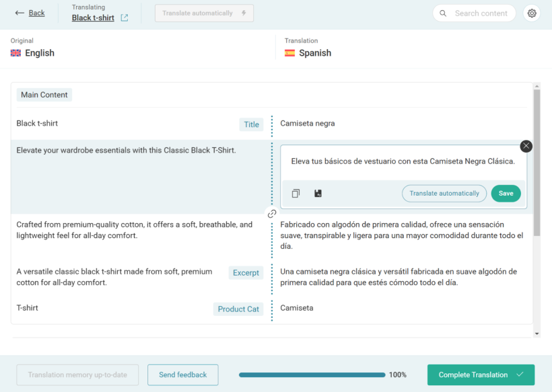Click the top Translate automatically button

tap(204, 13)
